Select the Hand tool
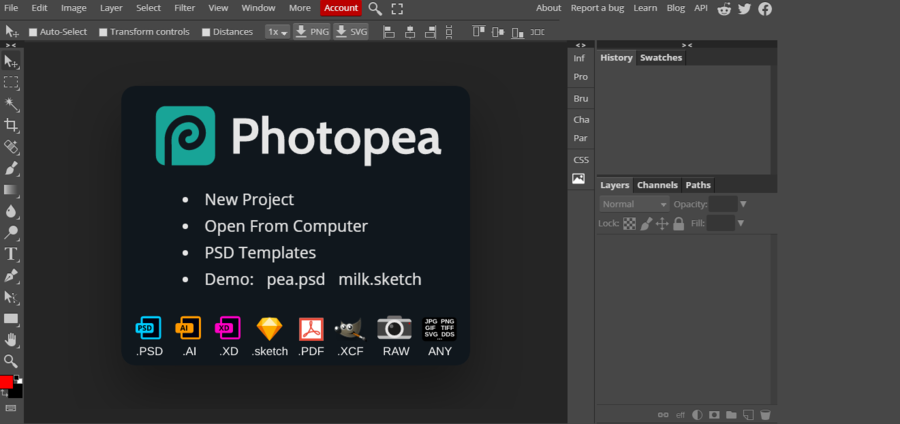The width and height of the screenshot is (900, 424). 11,340
